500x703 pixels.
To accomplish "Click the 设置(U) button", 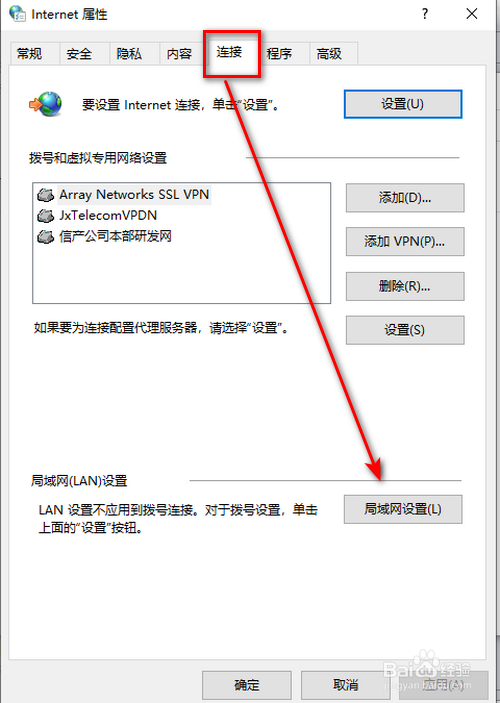I will [403, 104].
